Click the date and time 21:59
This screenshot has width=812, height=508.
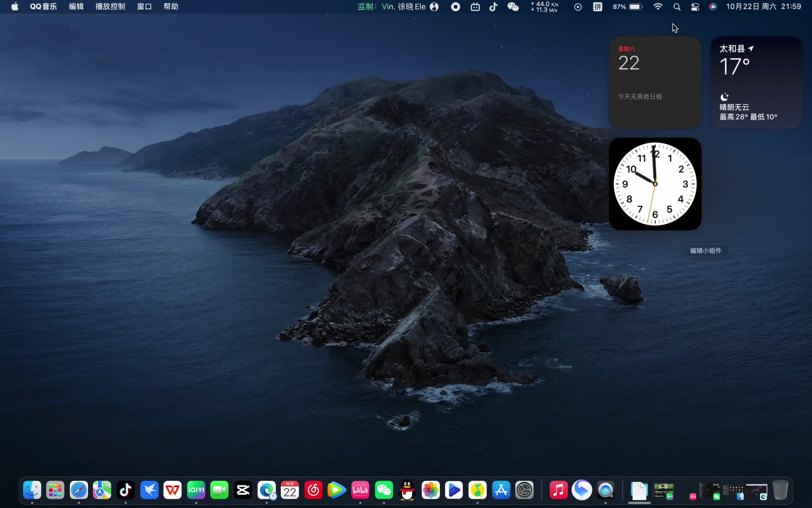(x=763, y=7)
